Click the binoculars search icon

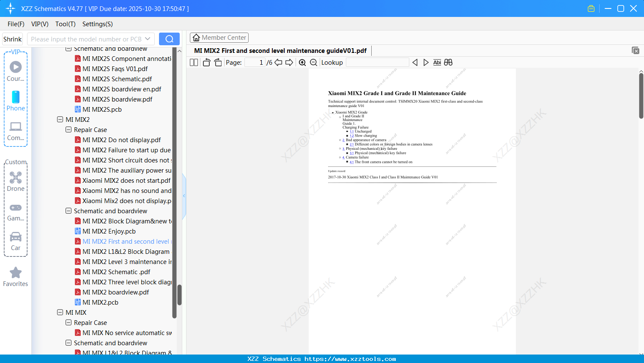tap(448, 63)
